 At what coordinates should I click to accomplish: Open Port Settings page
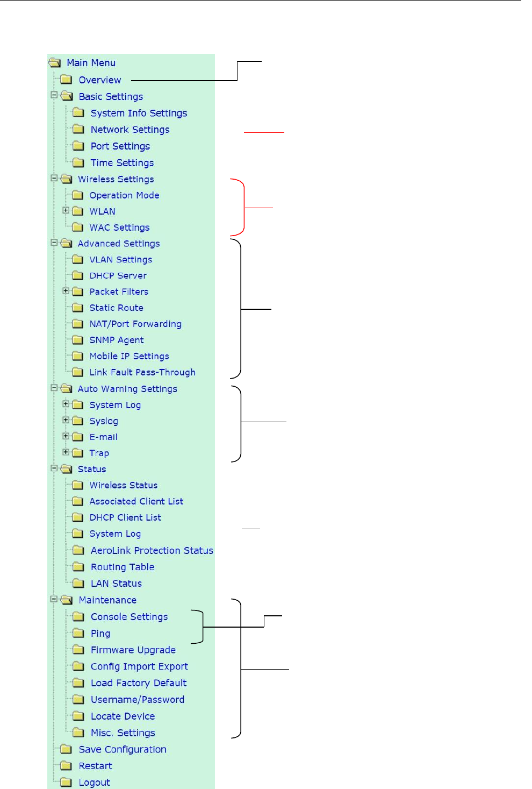tap(120, 146)
